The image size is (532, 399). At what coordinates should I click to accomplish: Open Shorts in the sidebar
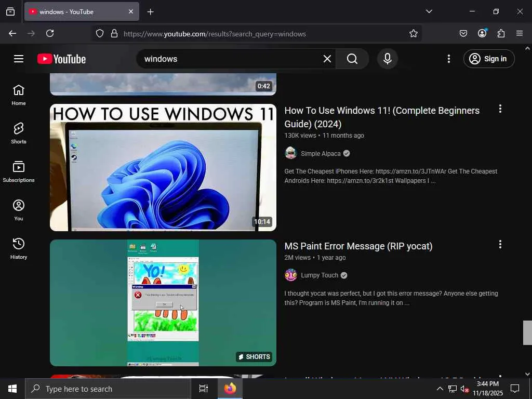[x=19, y=134]
